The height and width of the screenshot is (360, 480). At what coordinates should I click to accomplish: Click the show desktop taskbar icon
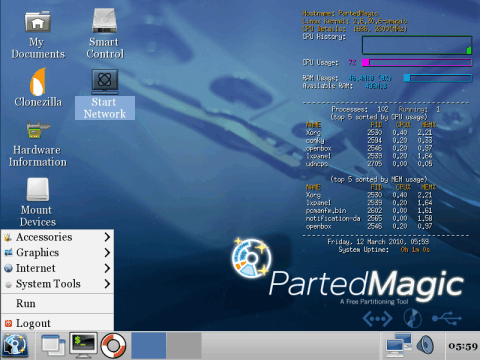53,345
